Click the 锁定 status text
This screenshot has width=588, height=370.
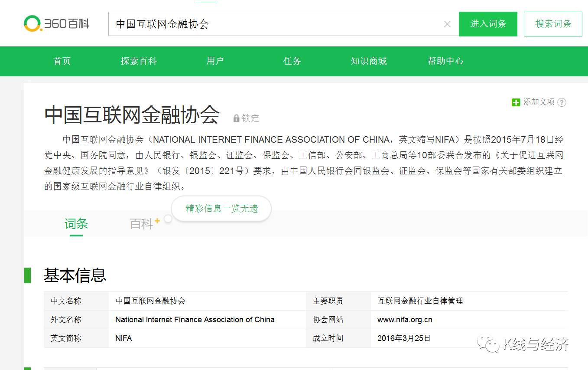(250, 118)
